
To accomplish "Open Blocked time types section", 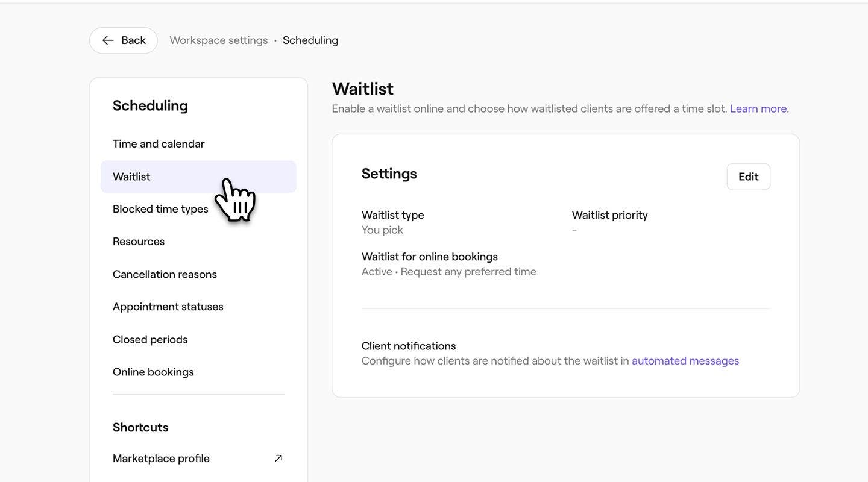I will coord(160,209).
